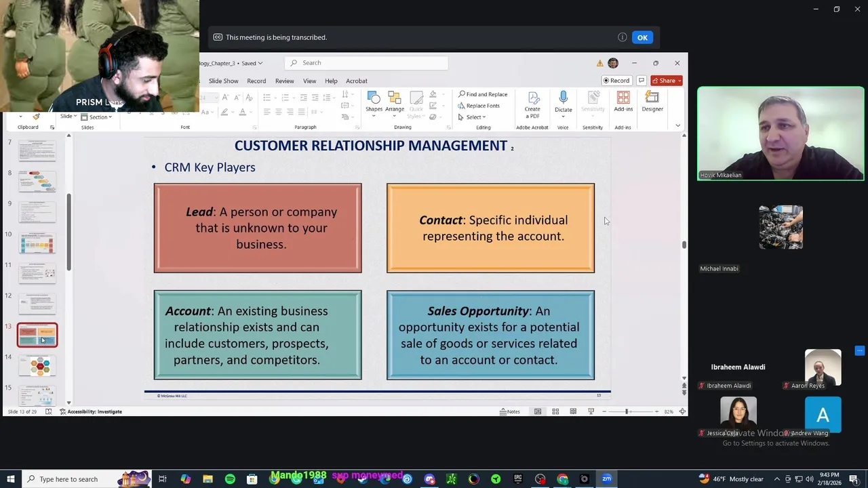
Task: Open File Explorer from the taskbar
Action: [x=208, y=479]
